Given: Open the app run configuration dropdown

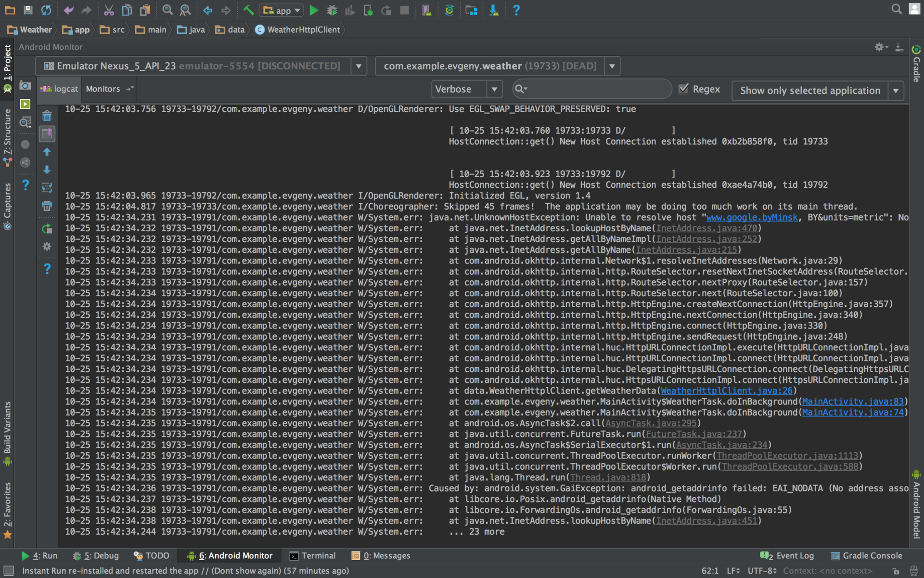Looking at the screenshot, I should click(x=281, y=10).
